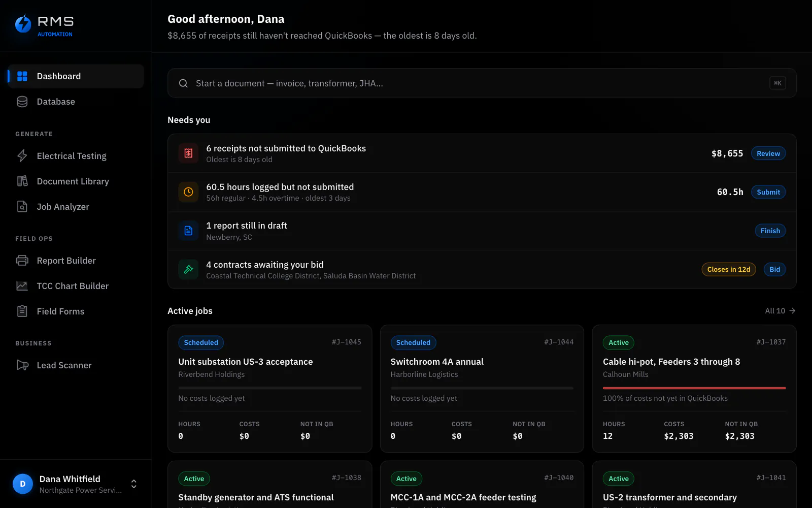This screenshot has height=508, width=812.
Task: Open Dashboard grid icon in sidebar
Action: pyautogui.click(x=22, y=76)
